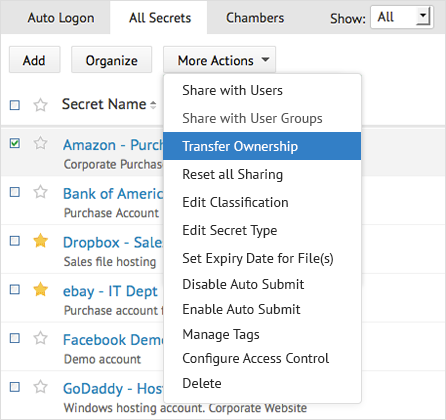Viewport: 446px width, 420px height.
Task: Tick the Dropbox secret checkbox
Action: click(15, 241)
